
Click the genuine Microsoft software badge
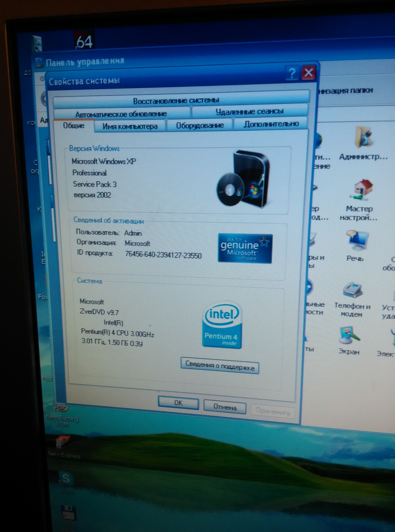(x=245, y=248)
